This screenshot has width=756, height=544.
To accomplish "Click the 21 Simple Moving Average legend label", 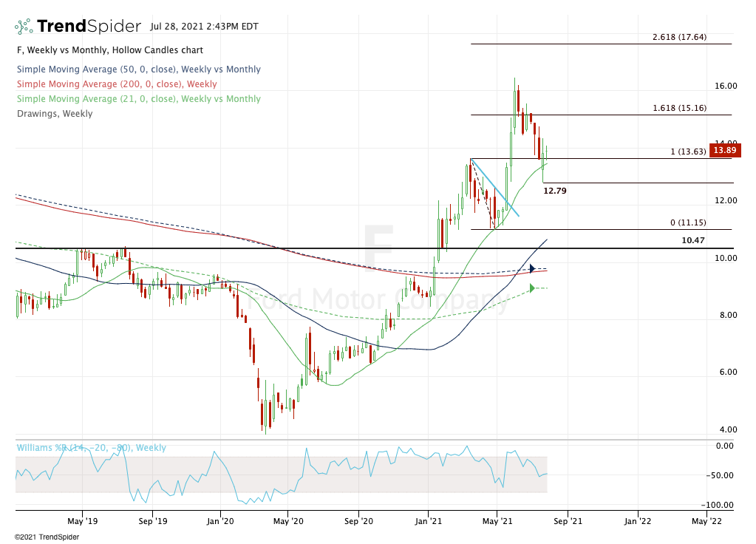I will click(139, 99).
